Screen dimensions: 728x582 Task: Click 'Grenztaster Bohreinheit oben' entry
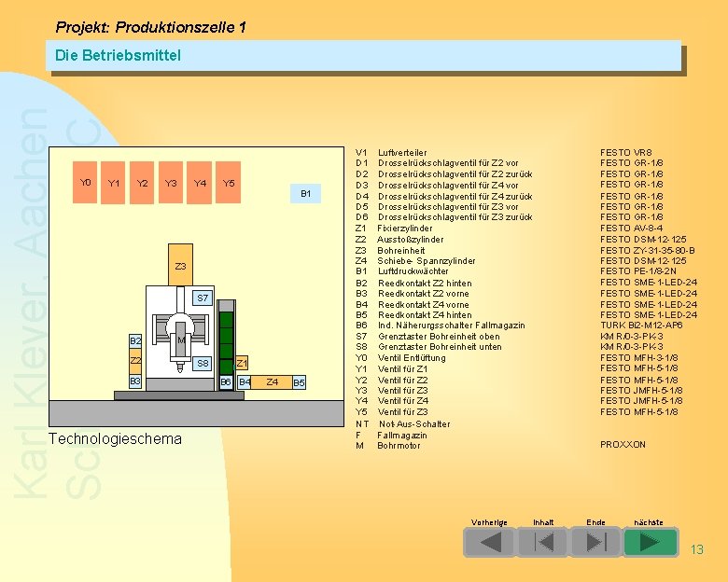pos(439,337)
